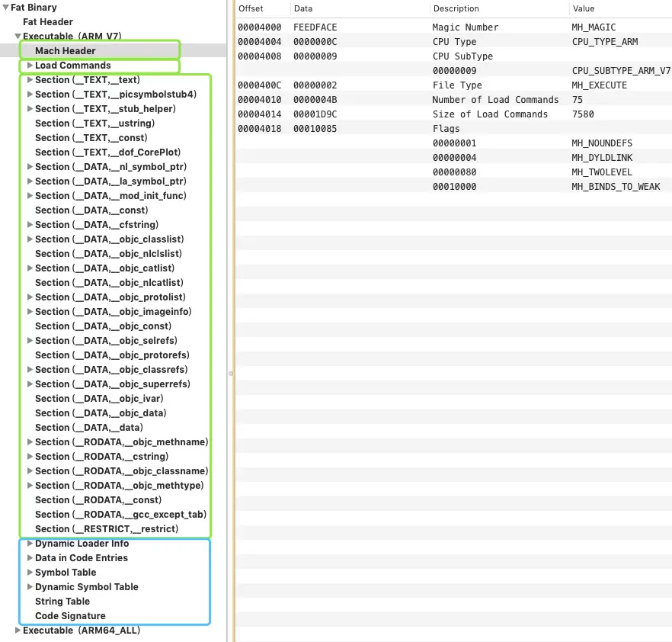Expand Section (__DATA,__objc_classrefs) triangle
The width and height of the screenshot is (672, 642).
30,370
